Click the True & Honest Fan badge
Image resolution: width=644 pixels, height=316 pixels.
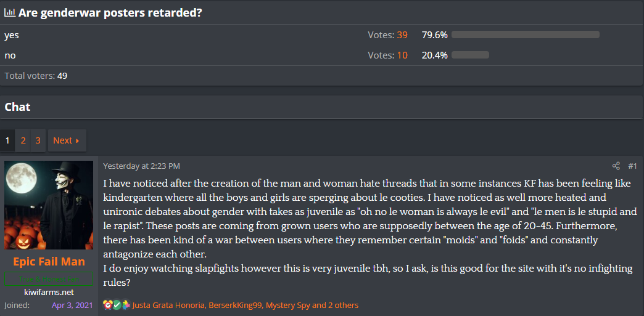pos(49,279)
